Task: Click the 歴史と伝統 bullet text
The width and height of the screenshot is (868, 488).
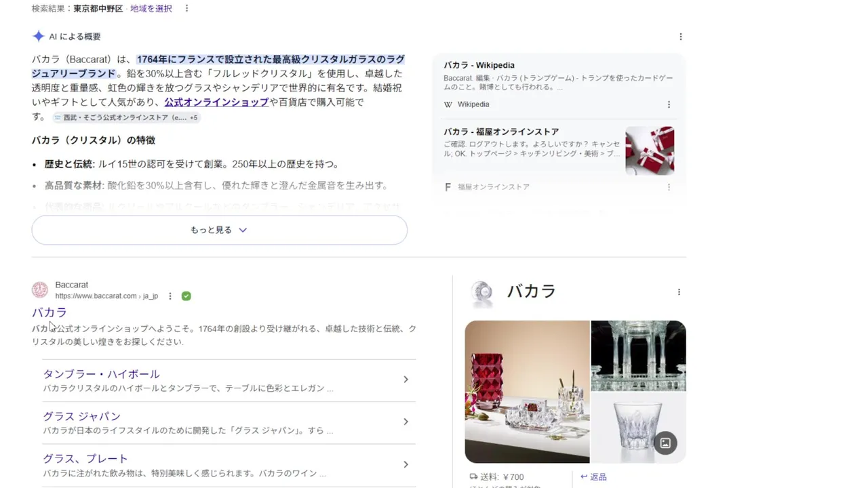Action: (70, 164)
